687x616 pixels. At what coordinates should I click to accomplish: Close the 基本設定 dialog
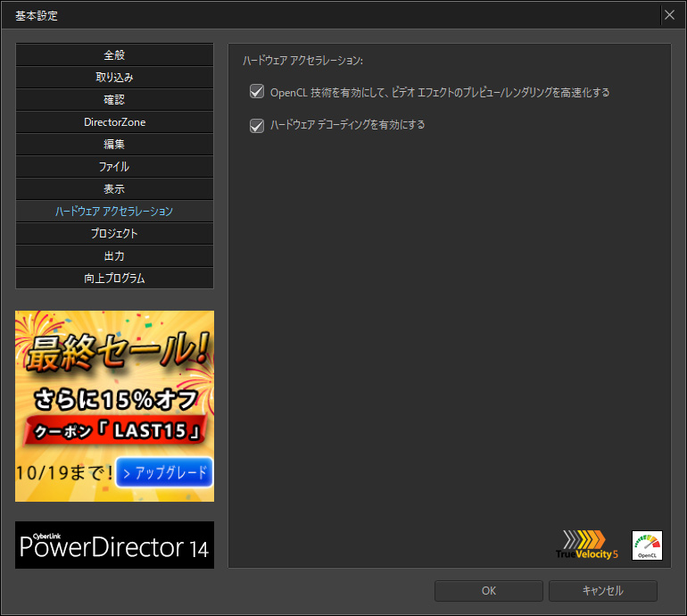(x=669, y=15)
